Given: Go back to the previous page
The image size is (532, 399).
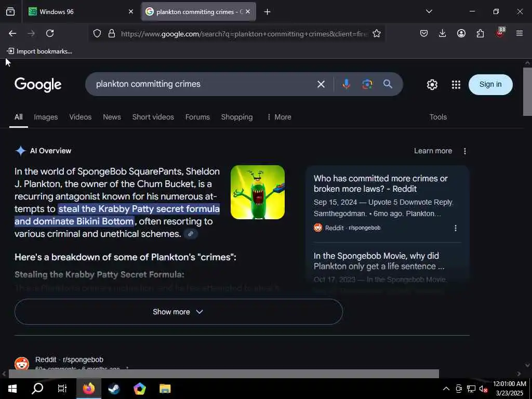Looking at the screenshot, I should tap(12, 33).
